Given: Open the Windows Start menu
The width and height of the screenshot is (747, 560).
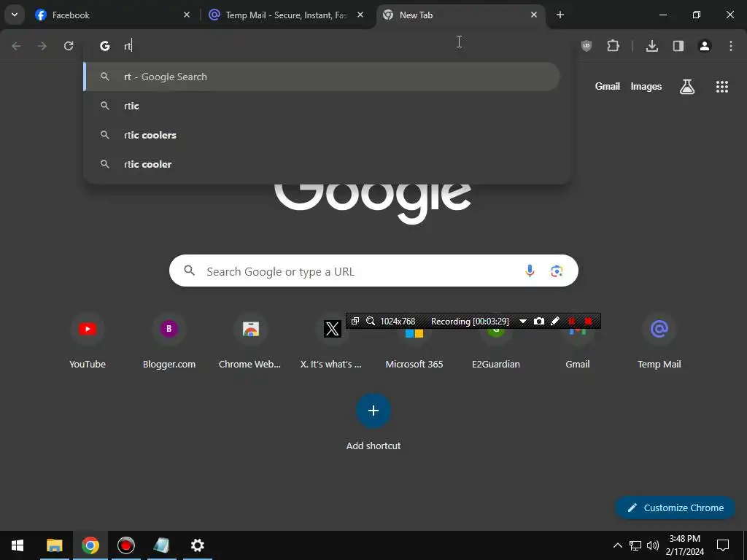Looking at the screenshot, I should [x=18, y=545].
